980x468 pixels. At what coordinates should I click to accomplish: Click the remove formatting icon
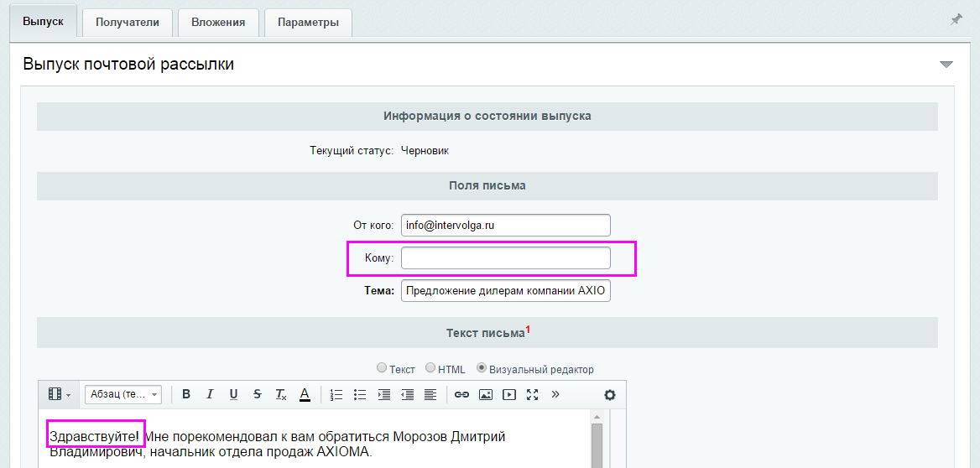pyautogui.click(x=280, y=394)
